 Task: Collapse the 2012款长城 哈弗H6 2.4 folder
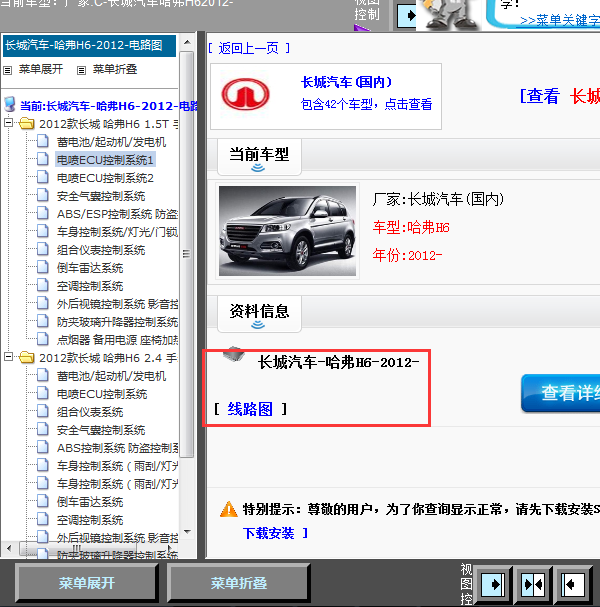pyautogui.click(x=8, y=357)
